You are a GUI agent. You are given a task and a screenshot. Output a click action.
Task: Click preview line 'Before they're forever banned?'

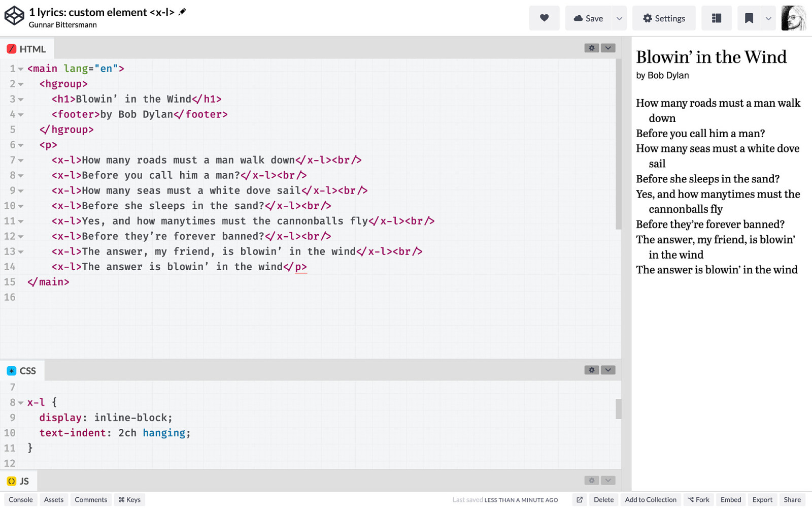click(x=710, y=225)
